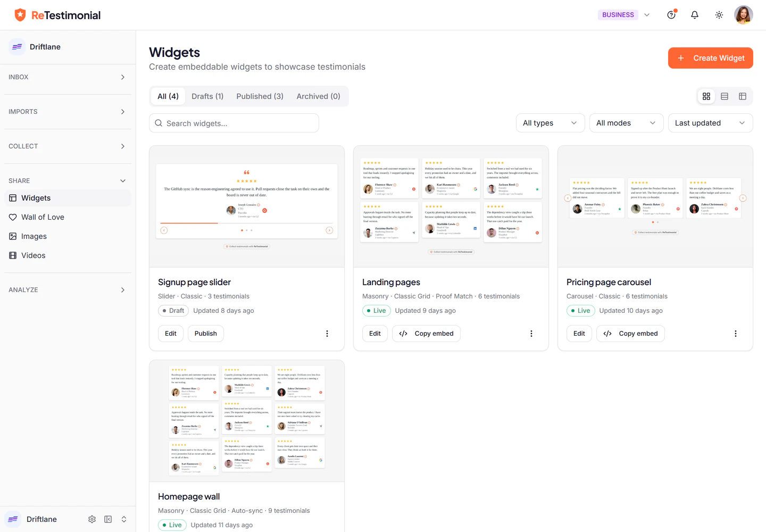Click the ReTestimonial shield logo

[20, 15]
